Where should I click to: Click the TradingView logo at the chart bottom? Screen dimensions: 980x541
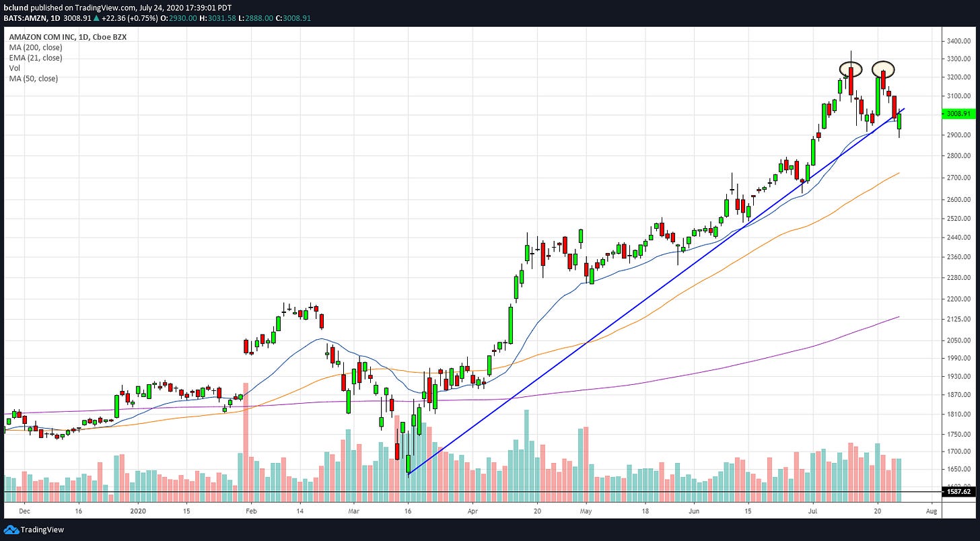[33, 530]
